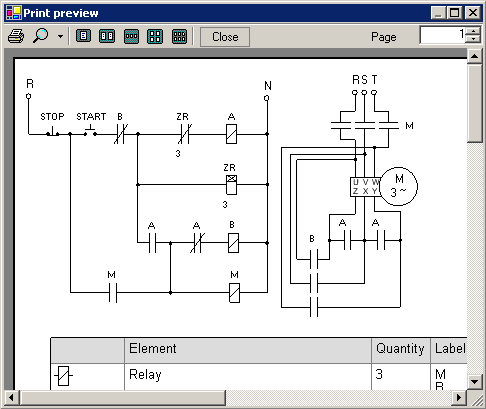Click the relay symbol in the table
The height and width of the screenshot is (409, 486).
[x=63, y=376]
